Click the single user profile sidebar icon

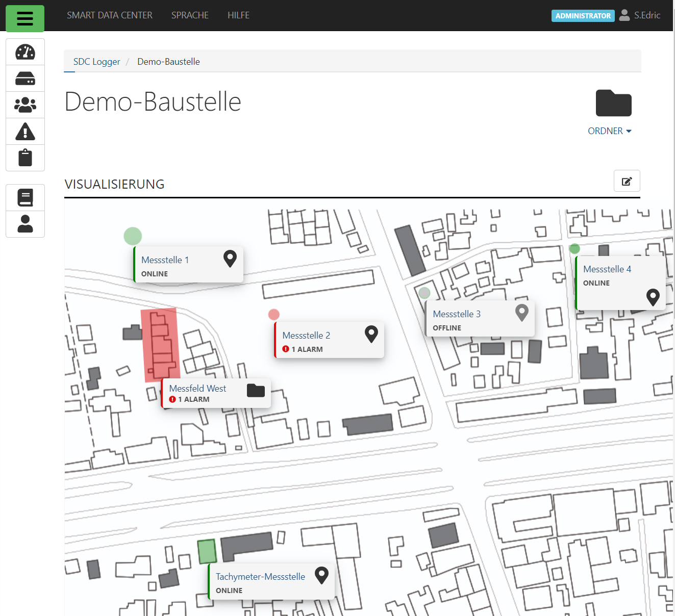tap(25, 224)
